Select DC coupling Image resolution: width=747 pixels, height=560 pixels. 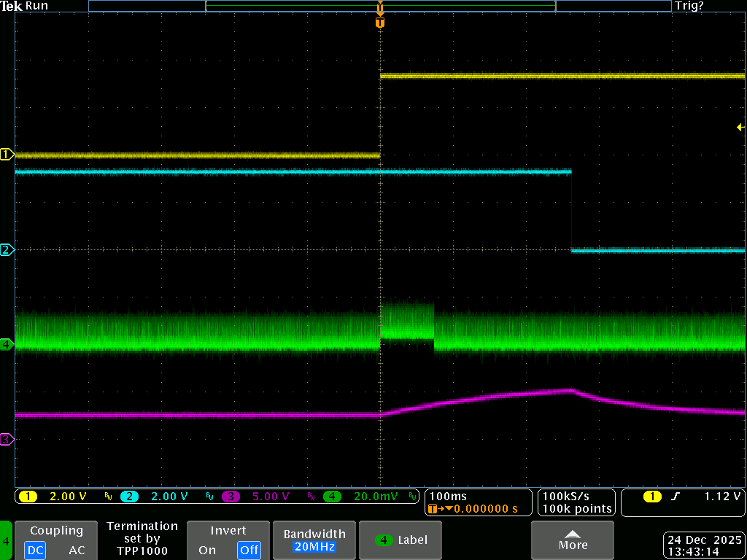click(x=34, y=551)
